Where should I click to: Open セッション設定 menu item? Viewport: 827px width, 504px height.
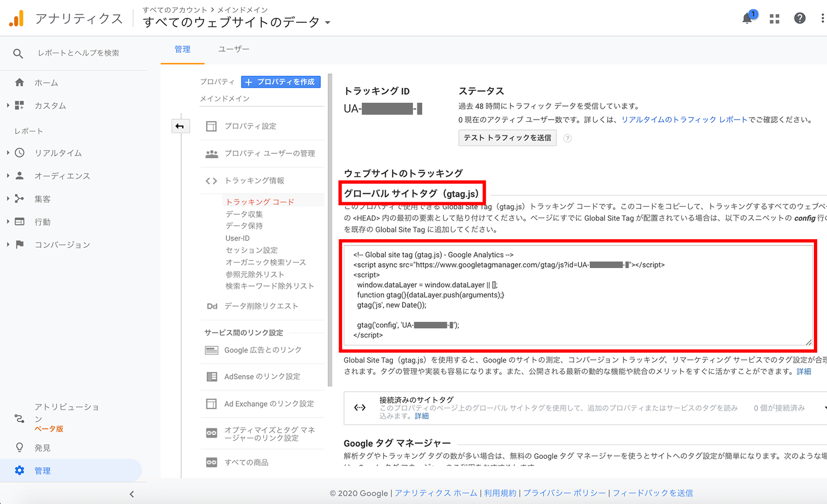tap(252, 250)
